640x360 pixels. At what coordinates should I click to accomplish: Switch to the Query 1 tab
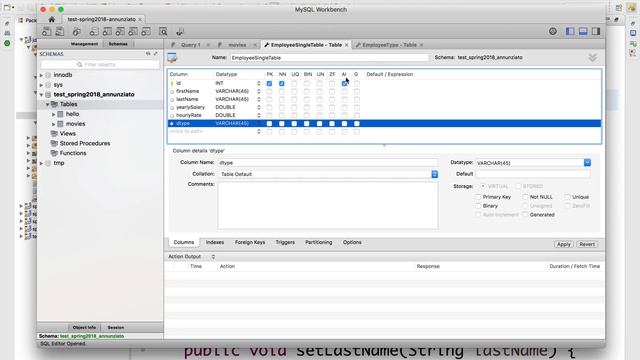click(x=191, y=45)
